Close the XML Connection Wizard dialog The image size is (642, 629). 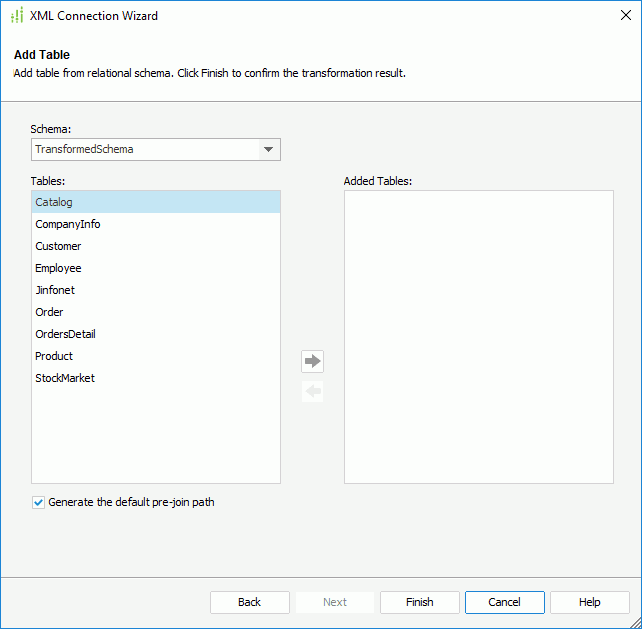click(626, 16)
